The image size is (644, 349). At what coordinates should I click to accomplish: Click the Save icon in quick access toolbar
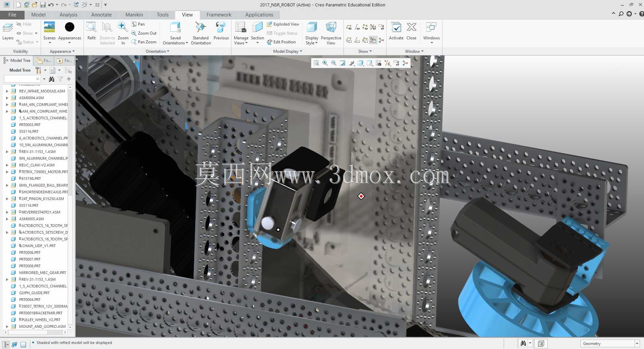[x=43, y=5]
